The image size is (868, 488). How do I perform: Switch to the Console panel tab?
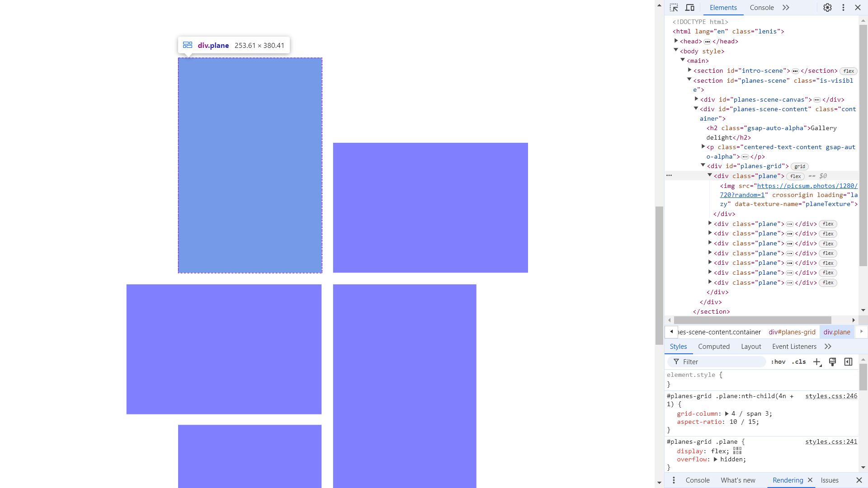pyautogui.click(x=762, y=8)
